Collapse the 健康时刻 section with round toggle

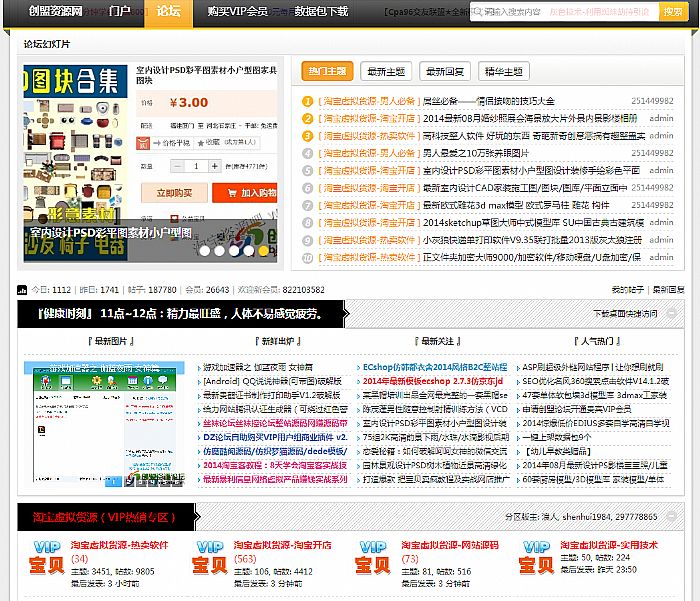click(x=671, y=313)
